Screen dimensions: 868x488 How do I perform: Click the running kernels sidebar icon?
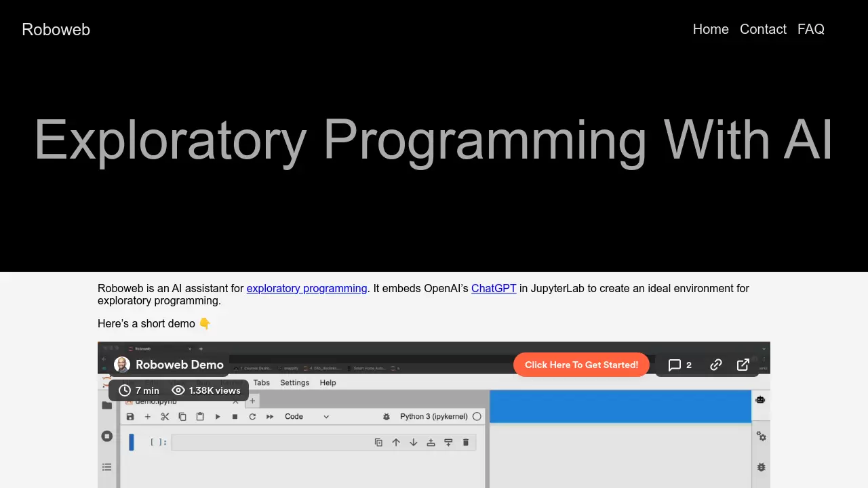pos(107,436)
